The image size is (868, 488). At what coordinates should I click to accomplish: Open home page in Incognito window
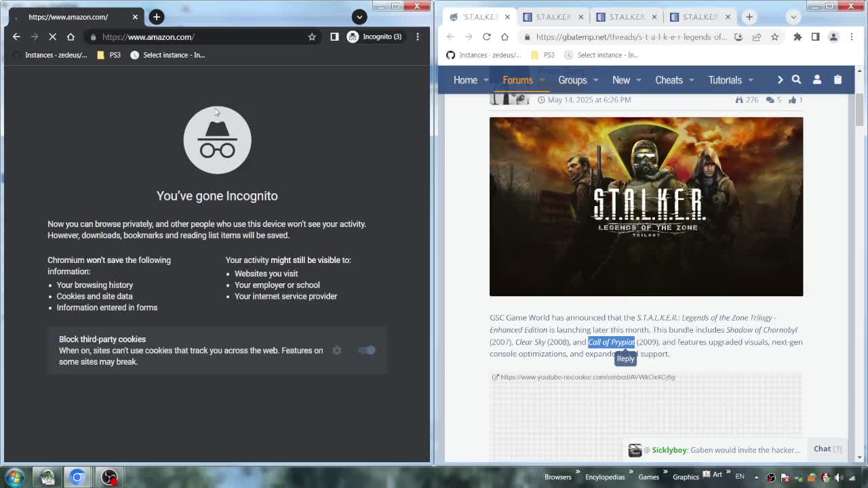coord(71,37)
